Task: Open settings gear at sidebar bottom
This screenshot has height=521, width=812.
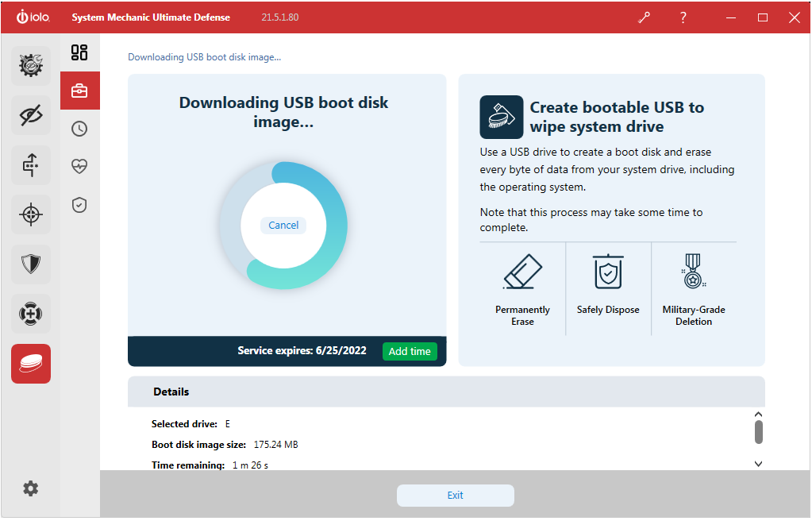Action: click(x=30, y=488)
